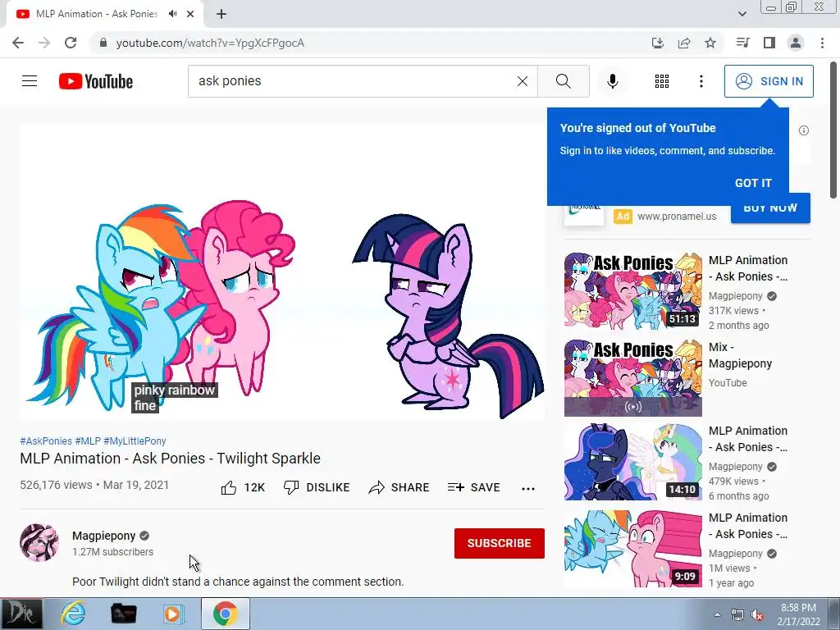Open the tab search dropdown chevron

coord(742,14)
